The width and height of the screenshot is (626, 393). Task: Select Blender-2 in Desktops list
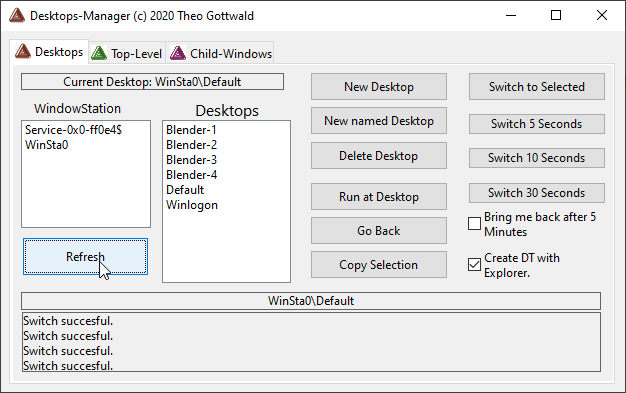192,145
